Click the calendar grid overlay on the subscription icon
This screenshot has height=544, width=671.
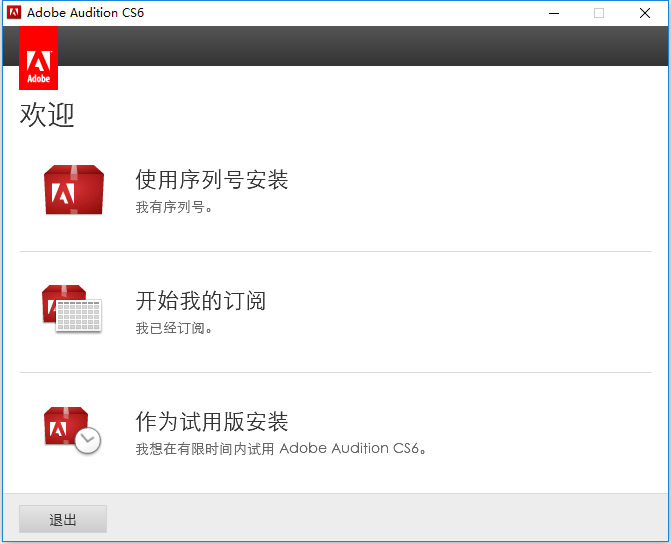pyautogui.click(x=79, y=316)
